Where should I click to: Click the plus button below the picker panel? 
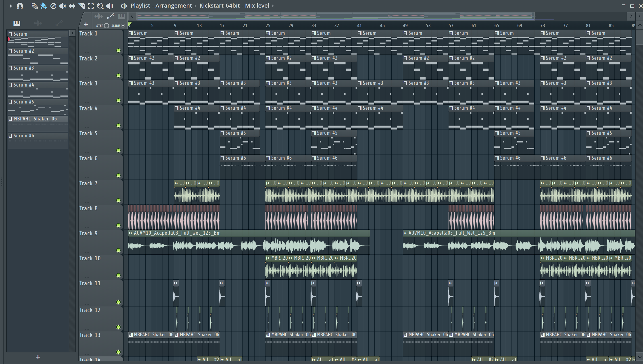point(38,357)
